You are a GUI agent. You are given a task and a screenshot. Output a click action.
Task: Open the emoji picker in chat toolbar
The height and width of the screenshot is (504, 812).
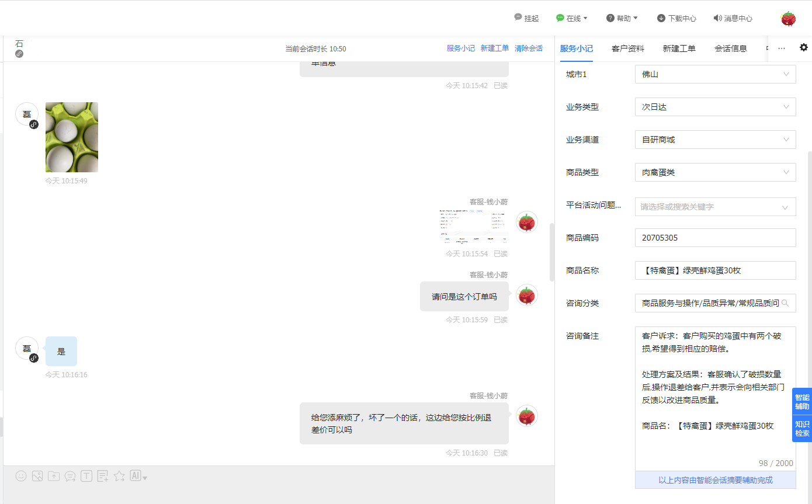[21, 476]
